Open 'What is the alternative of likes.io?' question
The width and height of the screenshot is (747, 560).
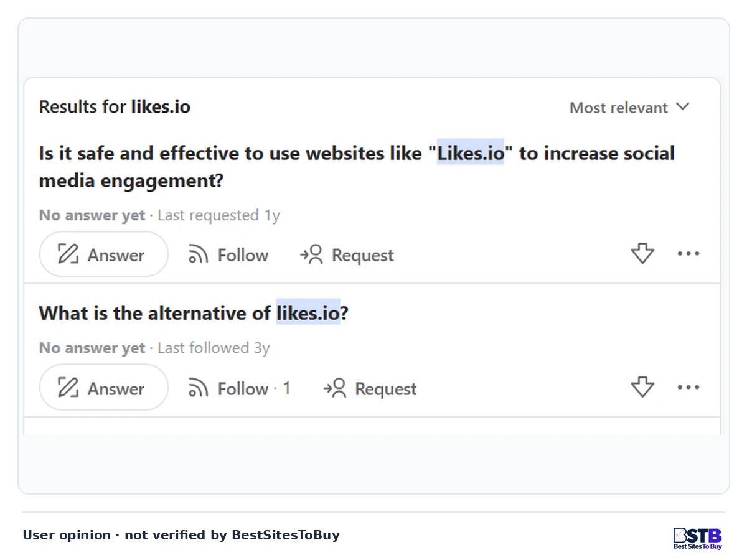coord(194,313)
